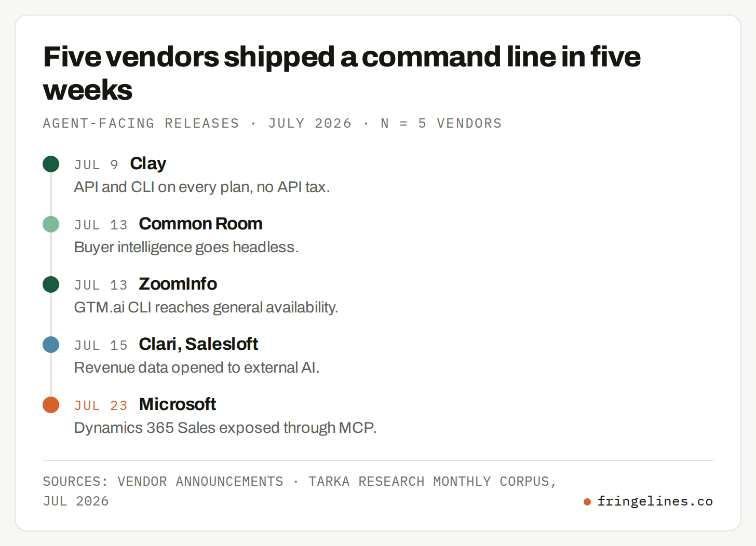The width and height of the screenshot is (756, 546).
Task: Click the headline about five vendors
Action: [x=342, y=73]
